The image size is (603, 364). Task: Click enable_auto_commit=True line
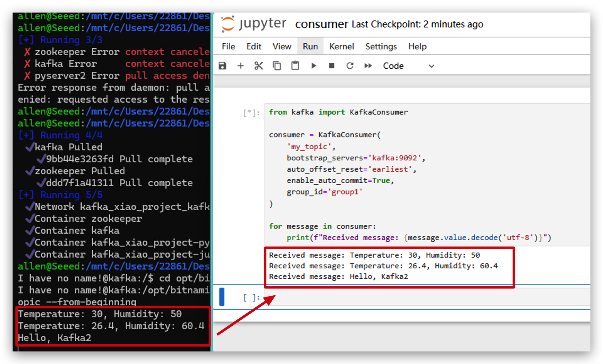[x=340, y=180]
